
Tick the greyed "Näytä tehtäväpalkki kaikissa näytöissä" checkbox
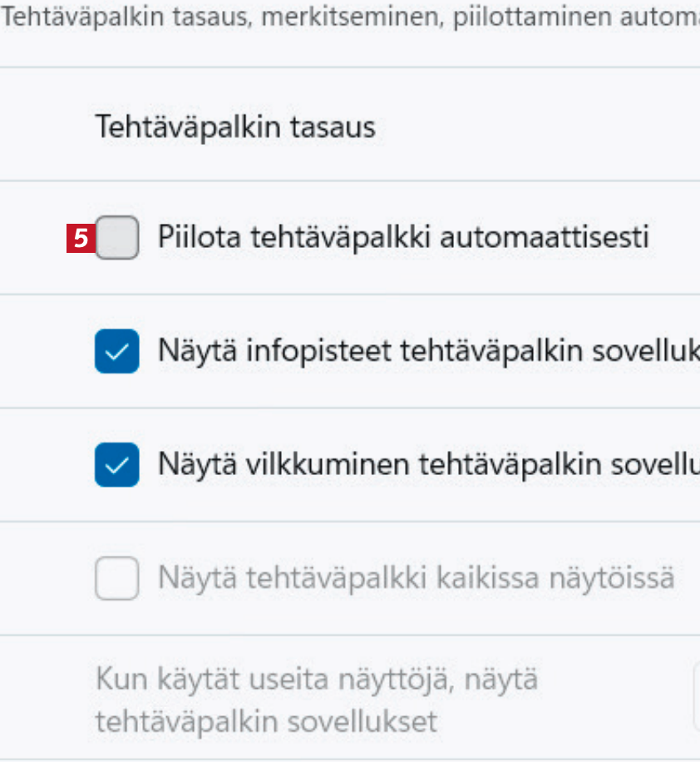[x=117, y=578]
